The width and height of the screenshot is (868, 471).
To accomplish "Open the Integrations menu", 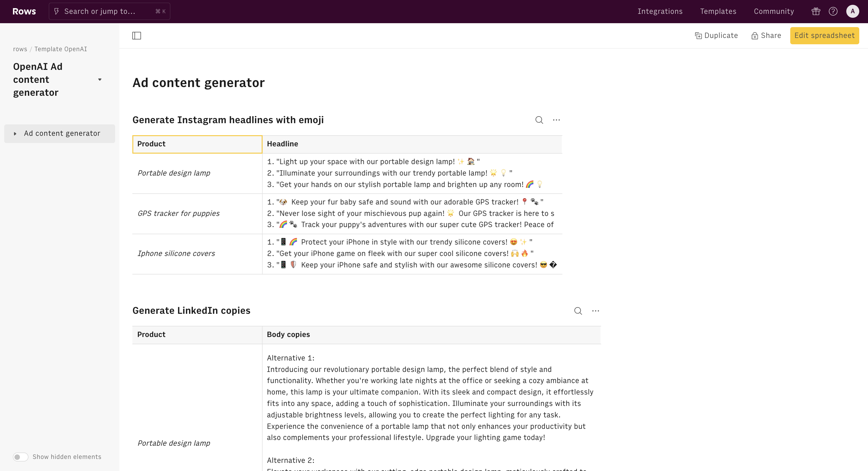I will click(660, 11).
